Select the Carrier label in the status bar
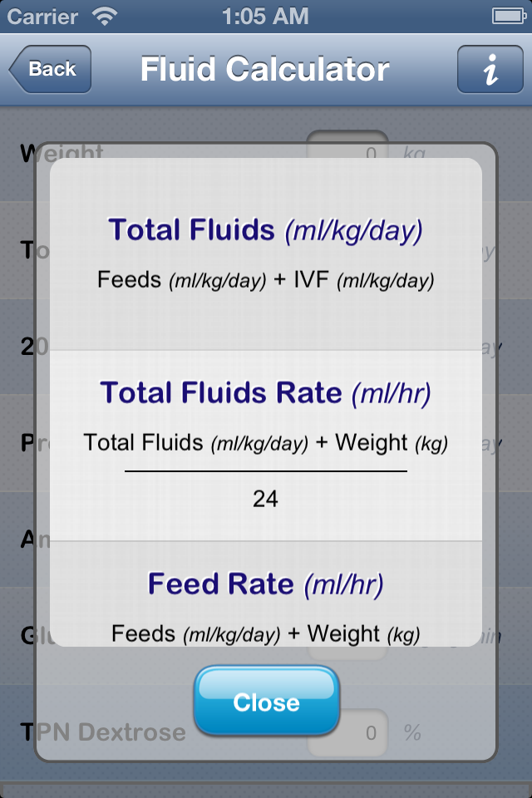 pos(40,15)
